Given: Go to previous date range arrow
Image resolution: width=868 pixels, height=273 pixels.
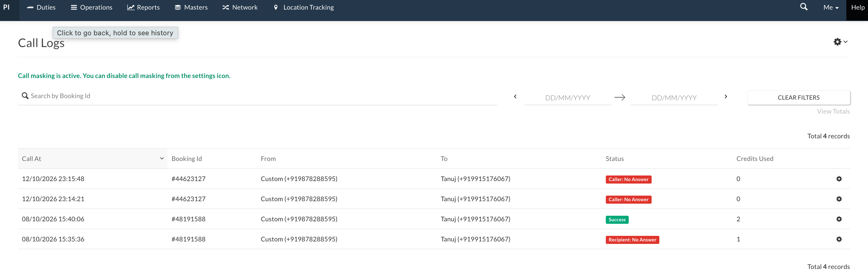Looking at the screenshot, I should click(515, 97).
